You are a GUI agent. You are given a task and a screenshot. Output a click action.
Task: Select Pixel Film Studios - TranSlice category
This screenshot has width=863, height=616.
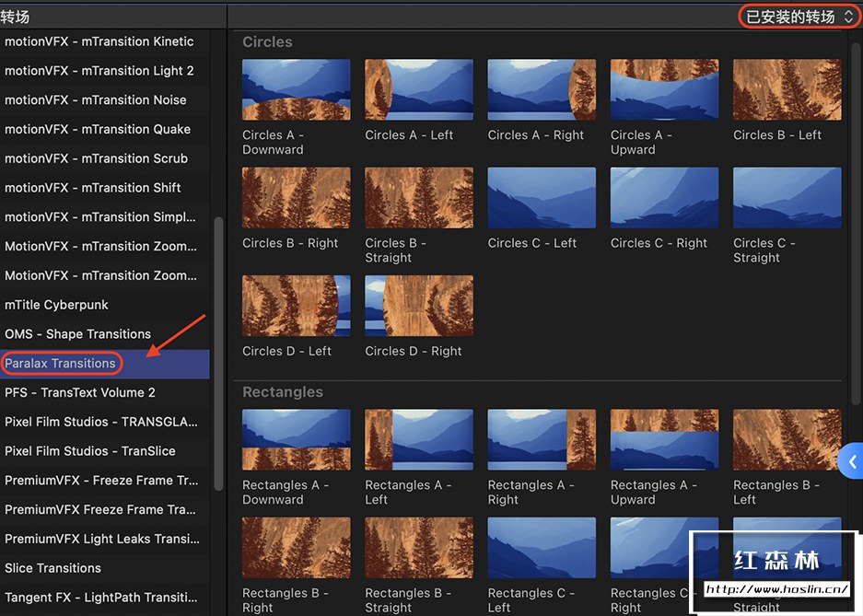pyautogui.click(x=105, y=451)
